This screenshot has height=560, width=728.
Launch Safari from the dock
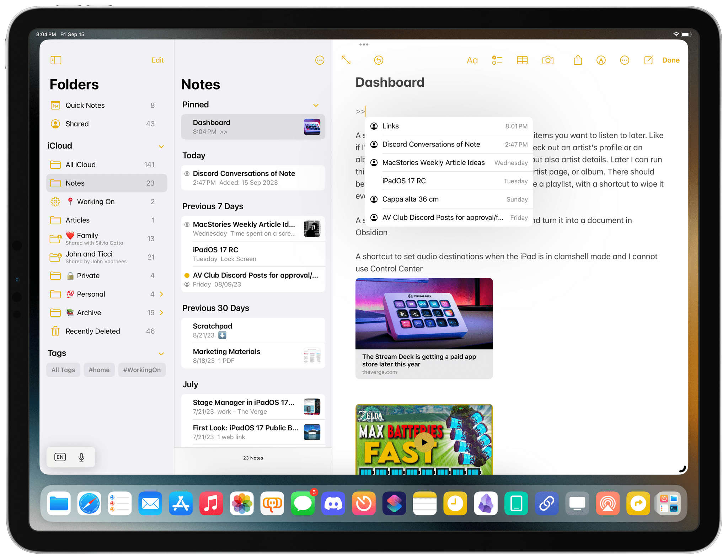(x=89, y=503)
